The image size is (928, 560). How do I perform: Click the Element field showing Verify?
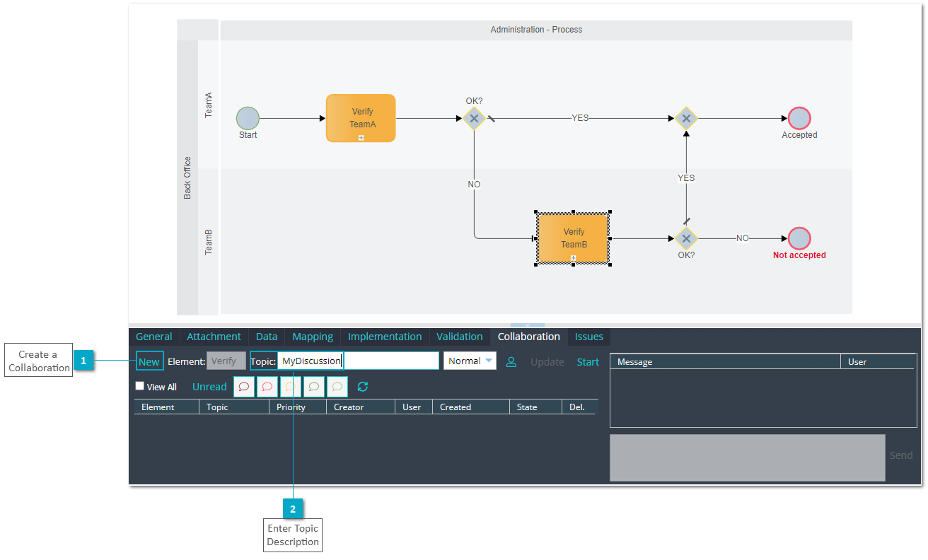coord(226,361)
